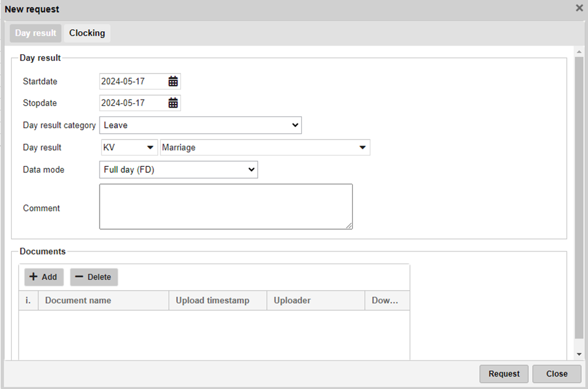Switch to the Clocking tab
This screenshot has width=588, height=389.
tap(87, 33)
